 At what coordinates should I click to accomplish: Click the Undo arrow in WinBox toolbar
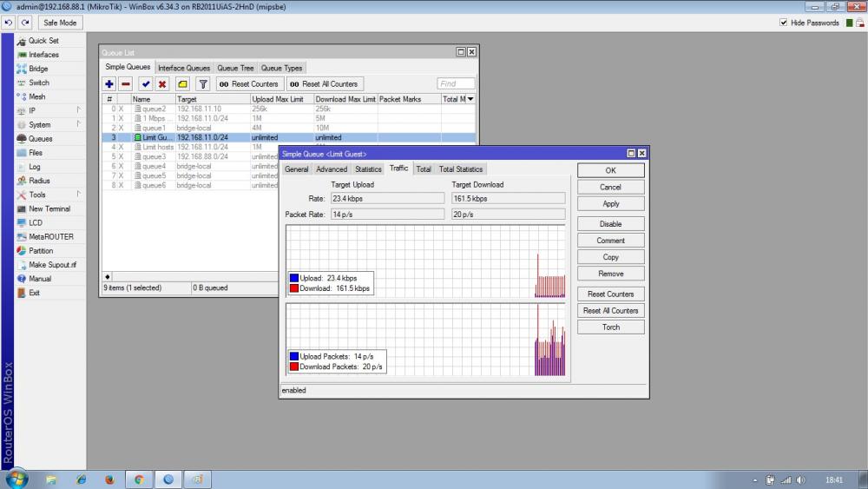(x=9, y=23)
